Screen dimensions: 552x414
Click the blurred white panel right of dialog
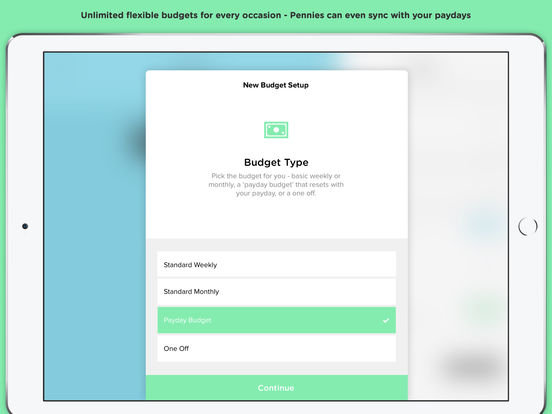click(458, 141)
